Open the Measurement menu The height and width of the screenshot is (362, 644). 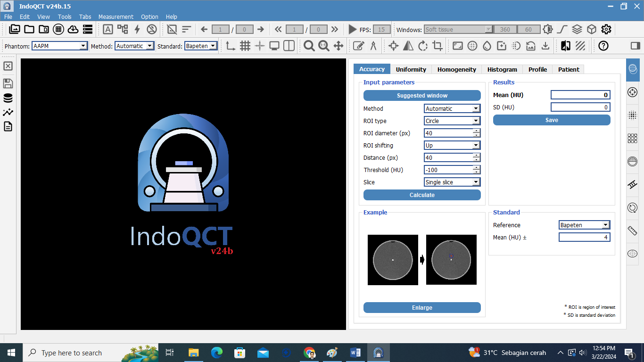coord(116,16)
